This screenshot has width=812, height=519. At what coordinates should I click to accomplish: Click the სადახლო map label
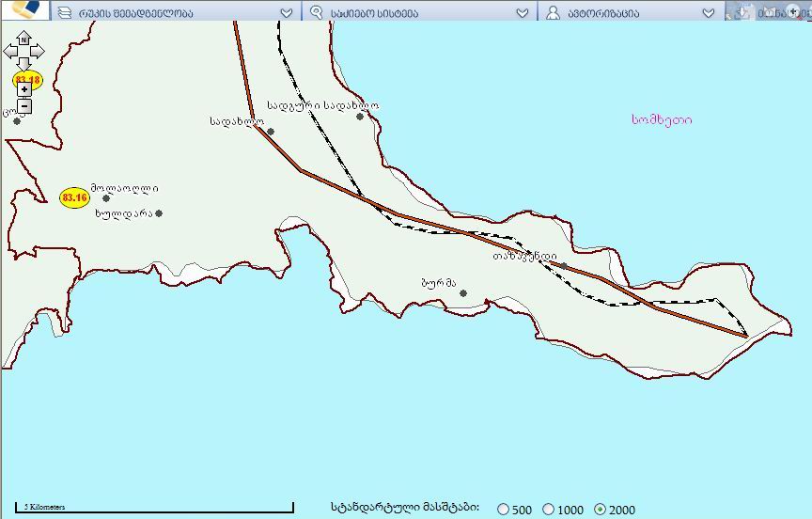point(237,121)
